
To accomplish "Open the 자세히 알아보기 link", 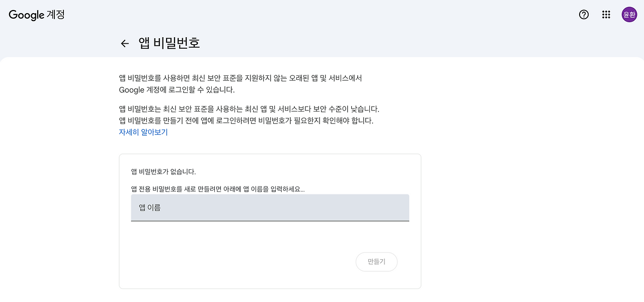I will [x=143, y=132].
